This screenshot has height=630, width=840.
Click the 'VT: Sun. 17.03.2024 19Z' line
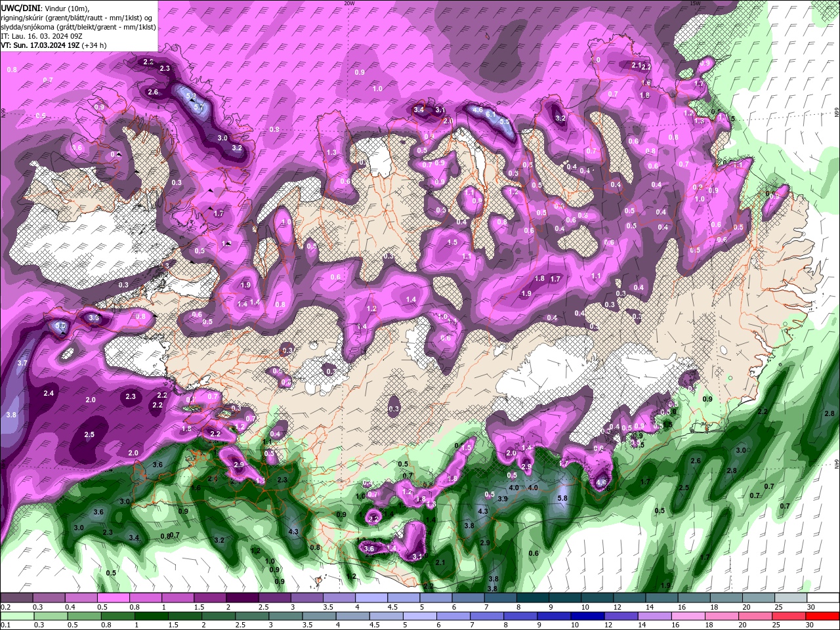40,45
